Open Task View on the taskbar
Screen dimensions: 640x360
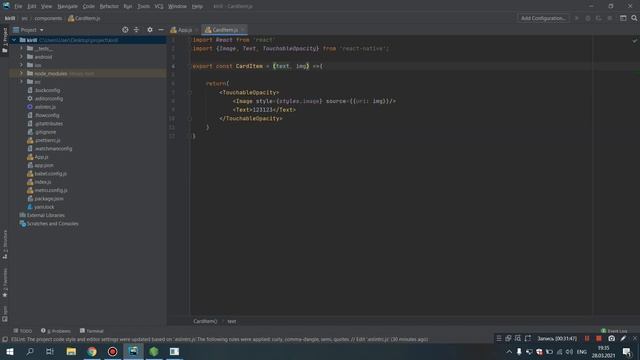50,351
